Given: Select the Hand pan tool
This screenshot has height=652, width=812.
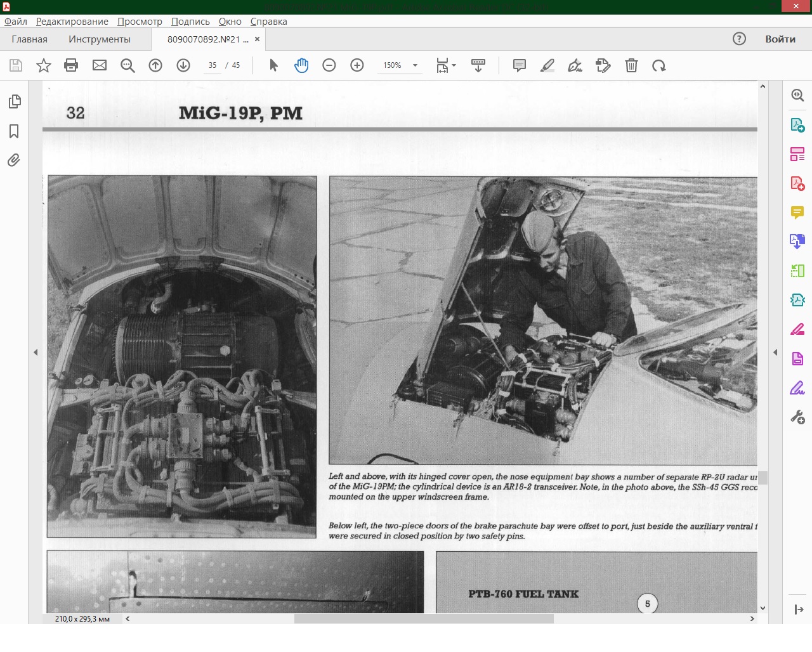Looking at the screenshot, I should coord(301,65).
